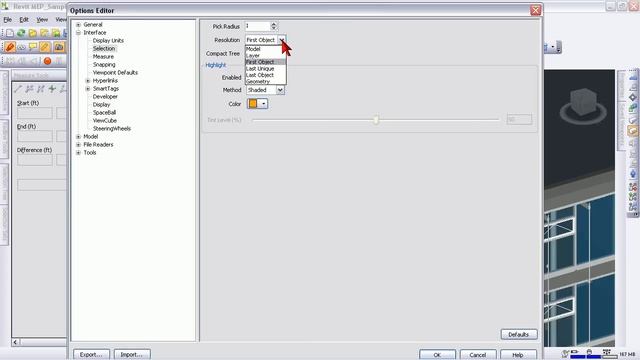Select Measure in the options tree
640x360 pixels.
pos(103,57)
